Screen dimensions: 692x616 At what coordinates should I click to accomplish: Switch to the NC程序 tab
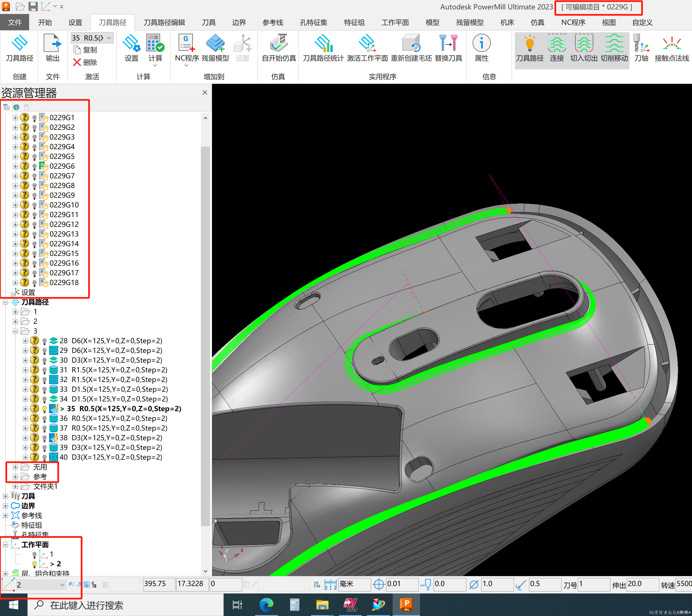click(x=573, y=22)
